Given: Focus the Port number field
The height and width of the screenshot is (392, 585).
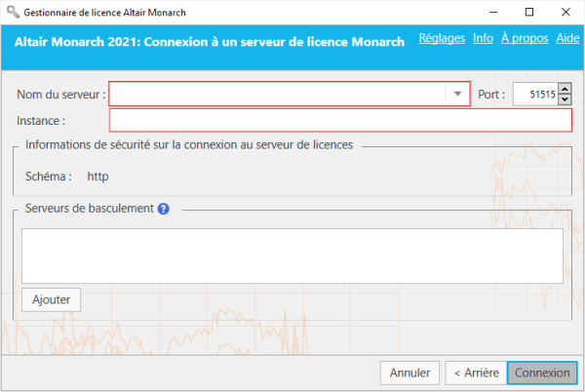Looking at the screenshot, I should click(x=534, y=95).
